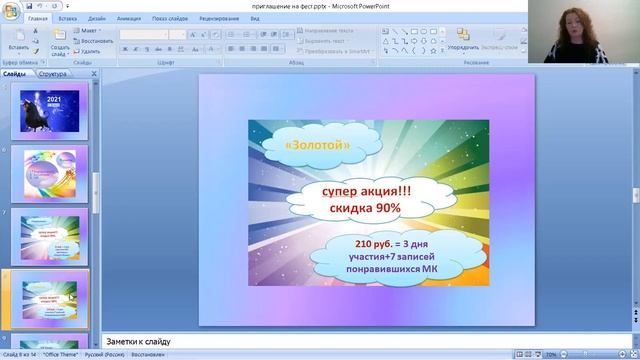Select the 2021 bull slide thumbnail
640x360 pixels.
tap(49, 111)
